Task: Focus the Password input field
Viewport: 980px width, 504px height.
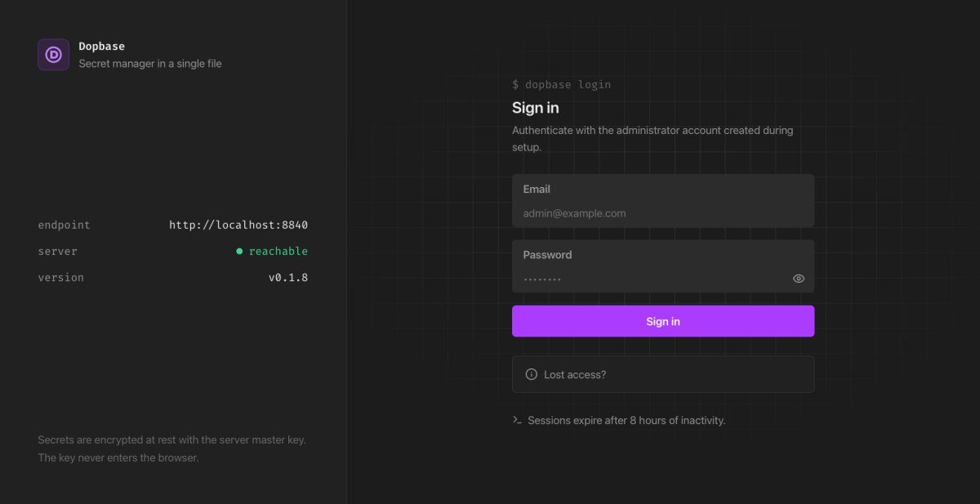Action: [663, 266]
